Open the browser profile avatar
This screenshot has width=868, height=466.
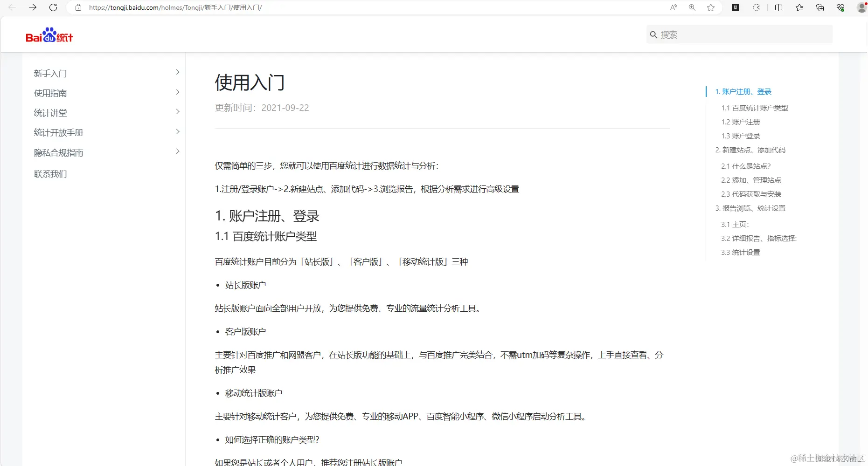861,8
